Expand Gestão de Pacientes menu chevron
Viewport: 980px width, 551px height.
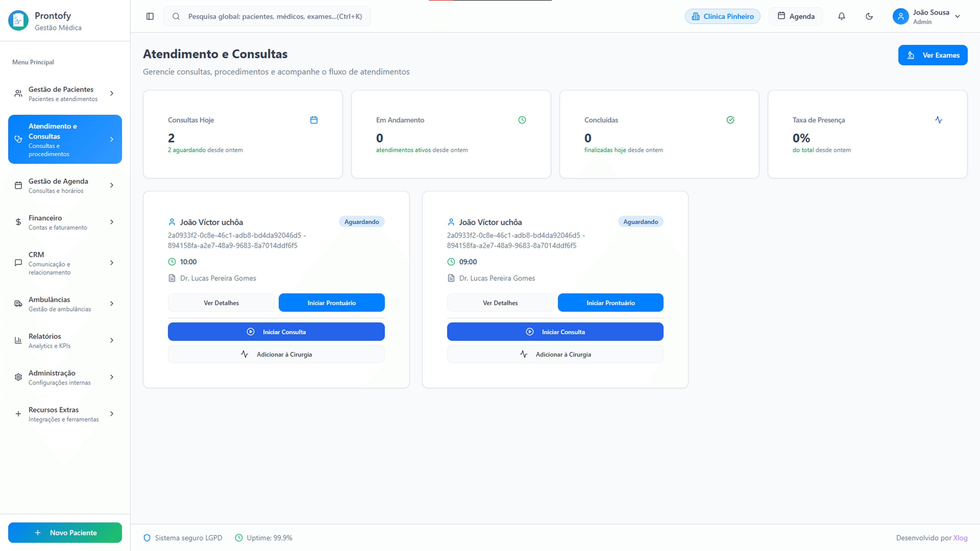coord(112,94)
